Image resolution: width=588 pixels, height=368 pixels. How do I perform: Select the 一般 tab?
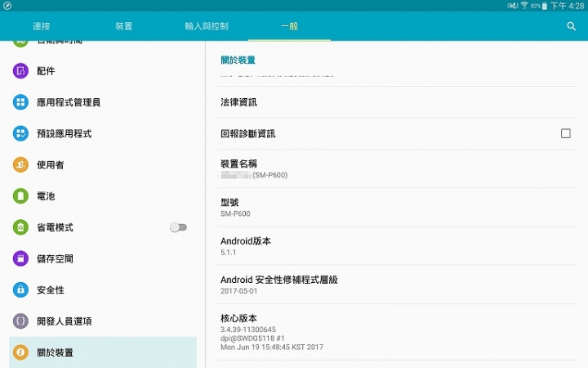pyautogui.click(x=289, y=26)
